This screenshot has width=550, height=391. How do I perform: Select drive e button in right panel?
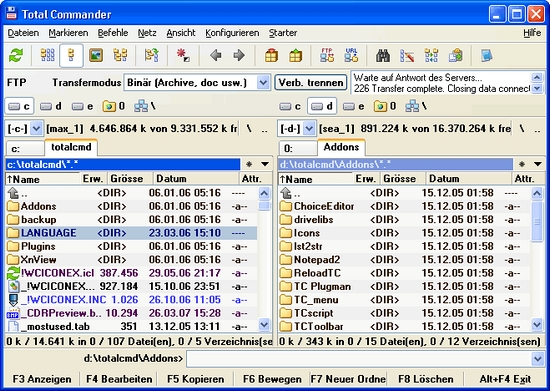click(x=354, y=106)
